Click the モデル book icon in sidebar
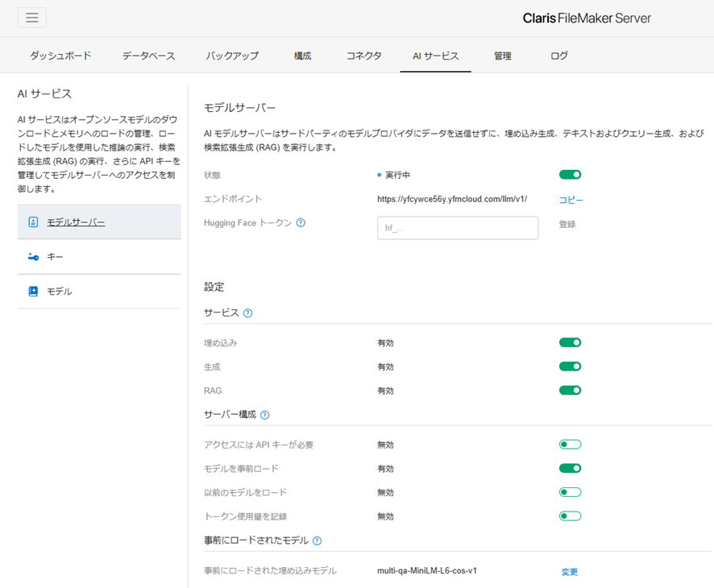This screenshot has height=588, width=714. [x=33, y=292]
